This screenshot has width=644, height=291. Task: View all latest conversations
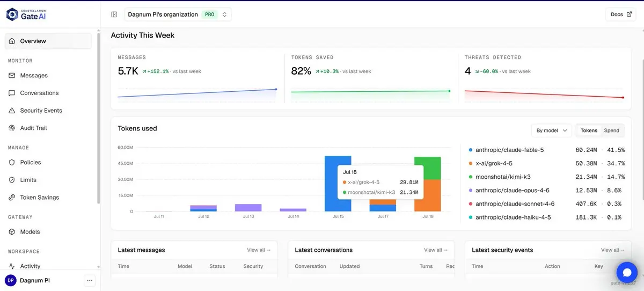(436, 250)
